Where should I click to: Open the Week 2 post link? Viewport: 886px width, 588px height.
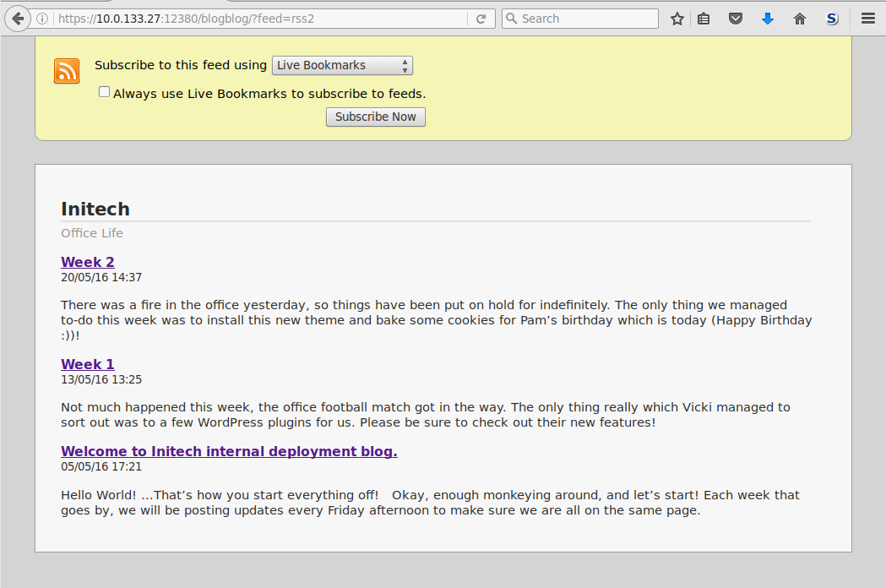pyautogui.click(x=88, y=262)
